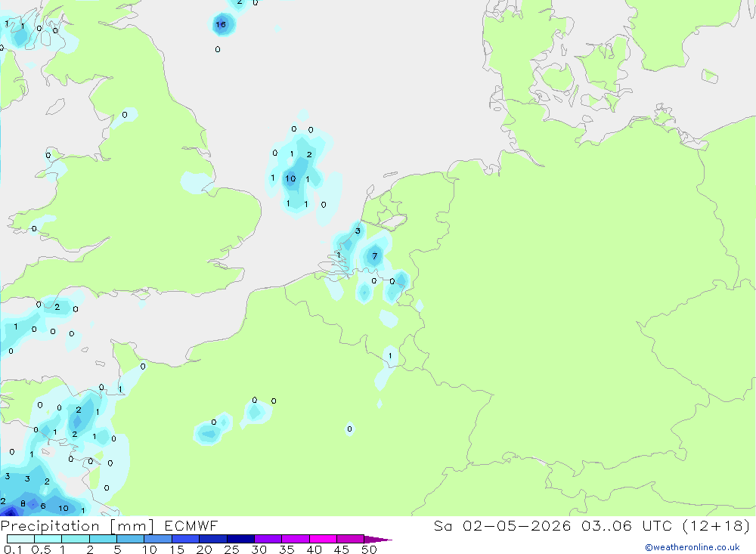Viewport: 756px width, 554px height.
Task: Click the '(12+18)' forecast offset text
Action: tap(717, 526)
